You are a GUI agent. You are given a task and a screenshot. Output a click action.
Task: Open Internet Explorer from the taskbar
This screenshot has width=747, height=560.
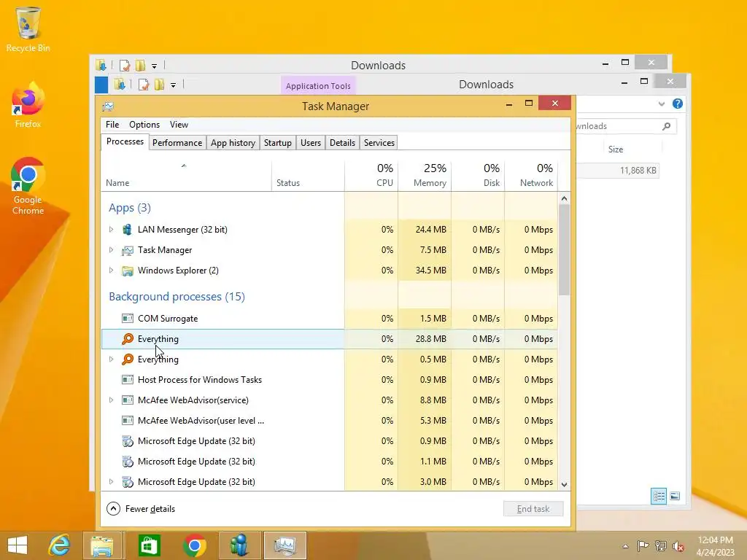click(60, 545)
